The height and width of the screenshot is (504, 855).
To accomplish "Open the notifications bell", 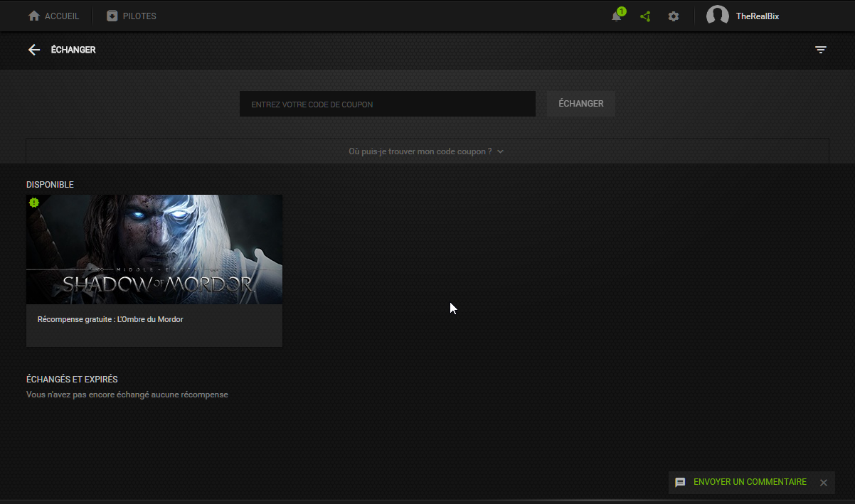I will (x=617, y=16).
